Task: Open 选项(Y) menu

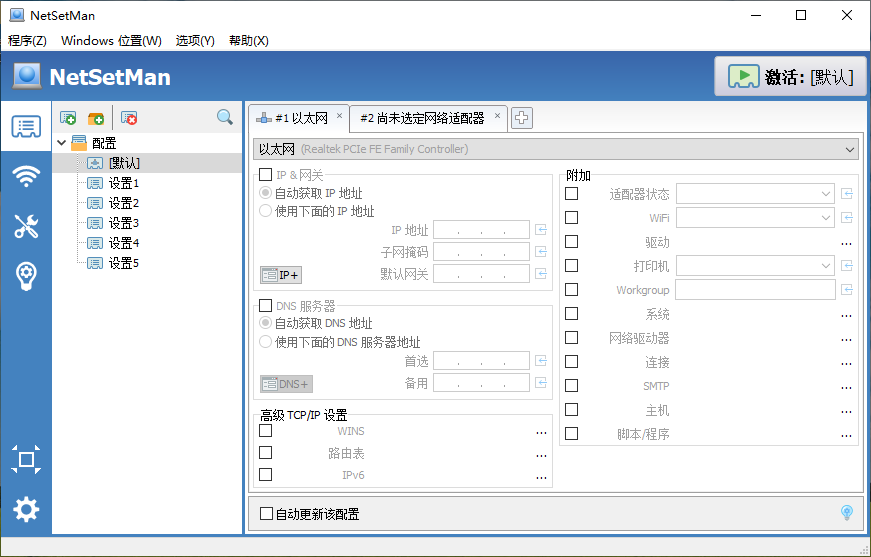Action: pos(195,41)
